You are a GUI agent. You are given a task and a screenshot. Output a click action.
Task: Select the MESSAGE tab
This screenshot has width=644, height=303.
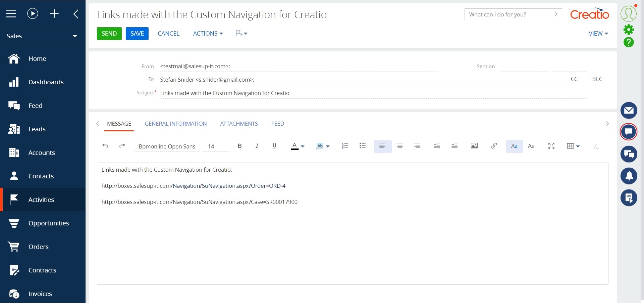[119, 124]
